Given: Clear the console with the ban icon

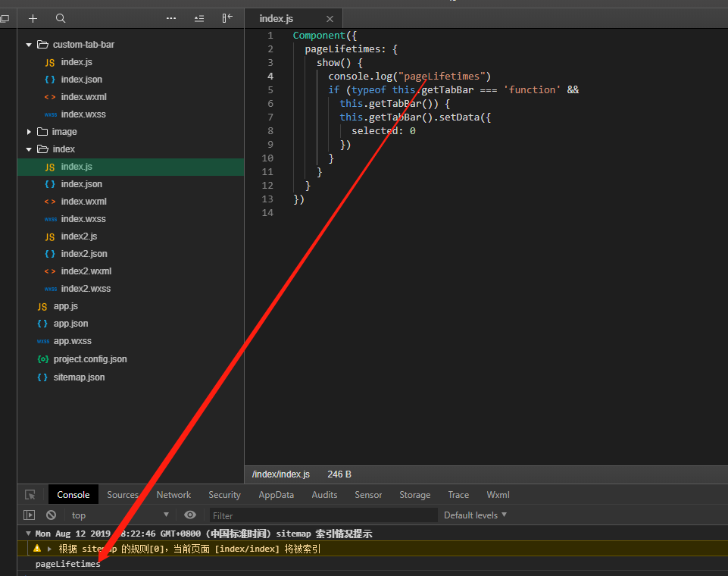Looking at the screenshot, I should pyautogui.click(x=51, y=515).
